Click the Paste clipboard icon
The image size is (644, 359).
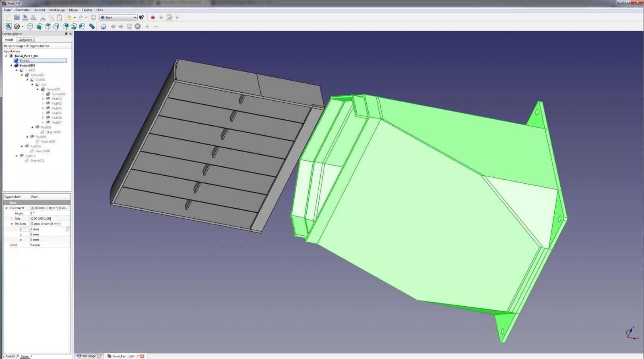click(x=60, y=17)
